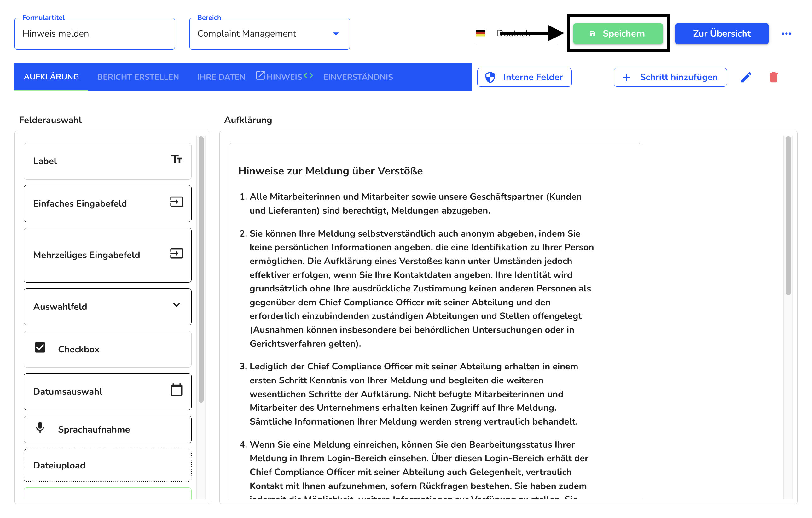Image resolution: width=812 pixels, height=518 pixels.
Task: Click the Felderauswahl panel scrollbar
Action: point(201,269)
